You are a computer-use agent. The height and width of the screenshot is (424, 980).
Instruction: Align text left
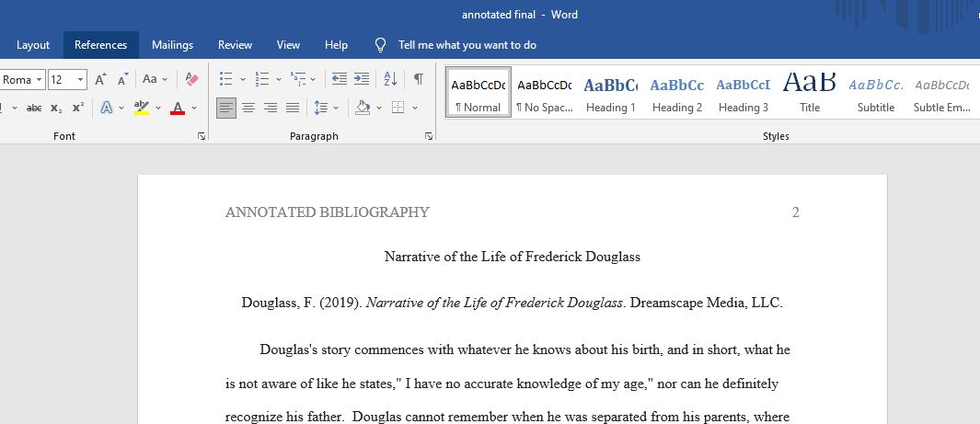click(x=226, y=108)
